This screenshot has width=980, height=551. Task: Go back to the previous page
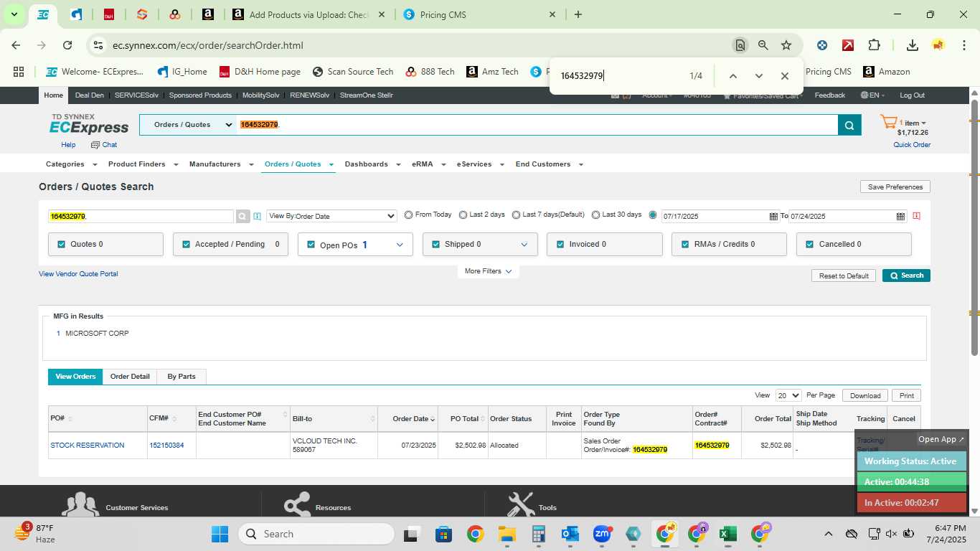click(17, 45)
